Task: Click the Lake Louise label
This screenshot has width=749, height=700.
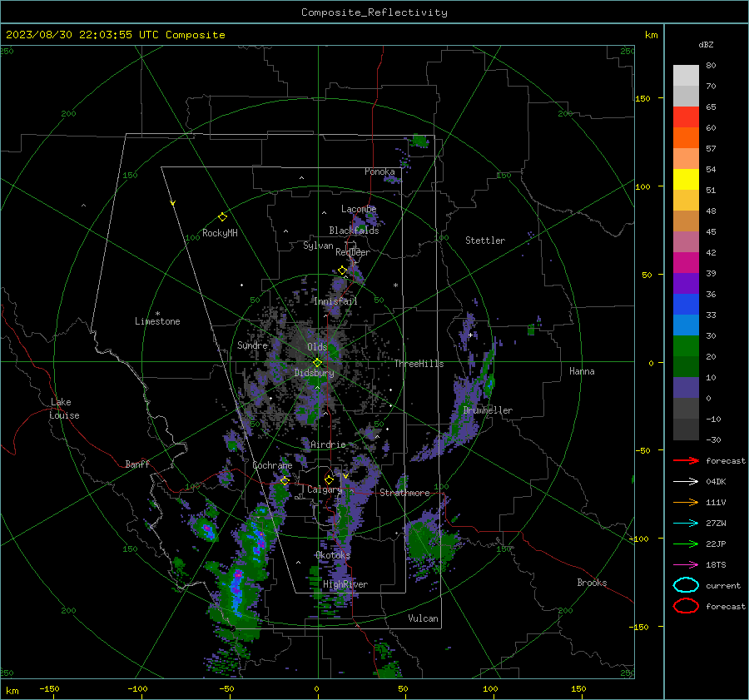Action: pyautogui.click(x=64, y=409)
